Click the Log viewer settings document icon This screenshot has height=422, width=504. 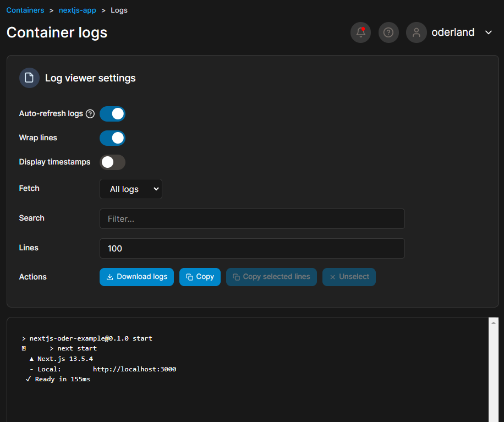point(29,78)
